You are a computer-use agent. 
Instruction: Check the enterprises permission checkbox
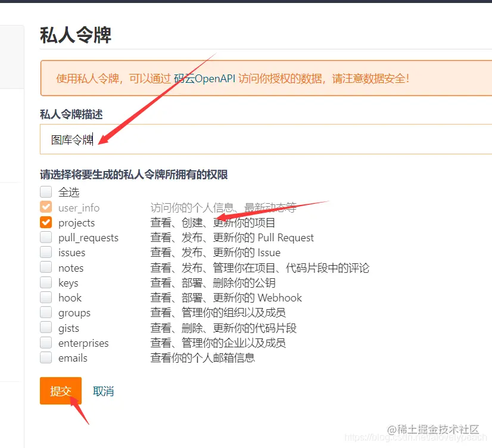point(46,342)
